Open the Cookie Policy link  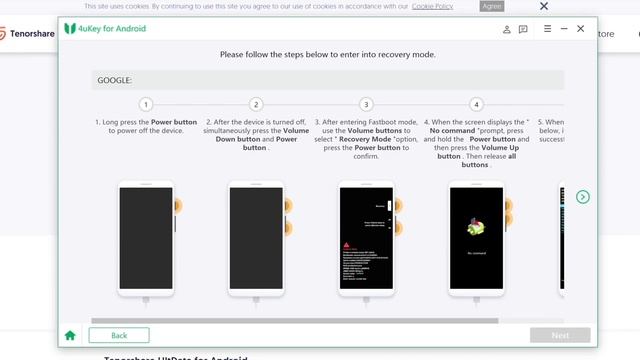432,6
